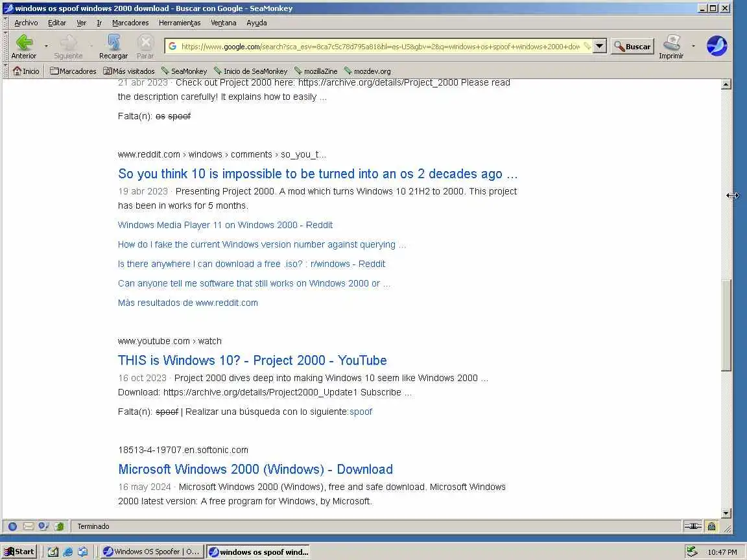747x560 pixels.
Task: Click the scrollbar down arrow
Action: (x=726, y=513)
